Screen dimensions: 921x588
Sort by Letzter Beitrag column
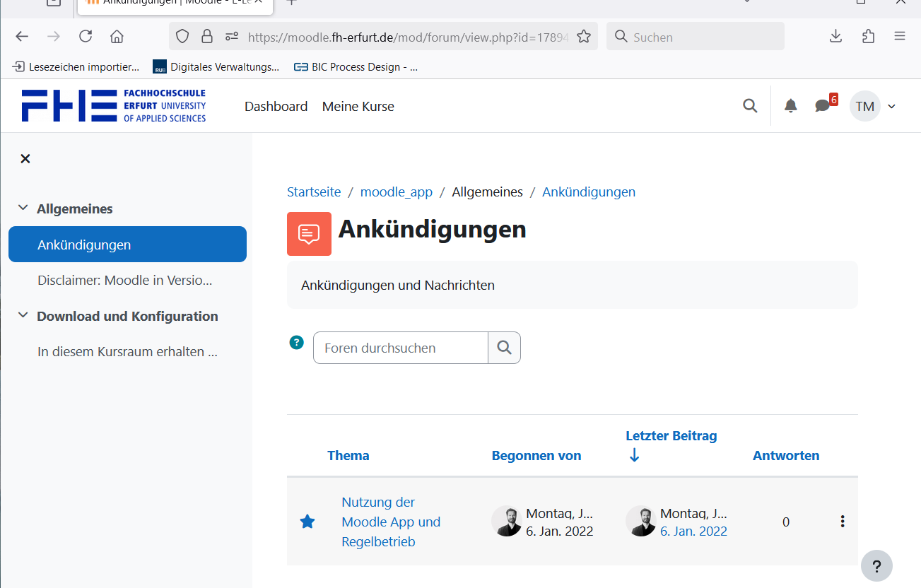click(671, 436)
